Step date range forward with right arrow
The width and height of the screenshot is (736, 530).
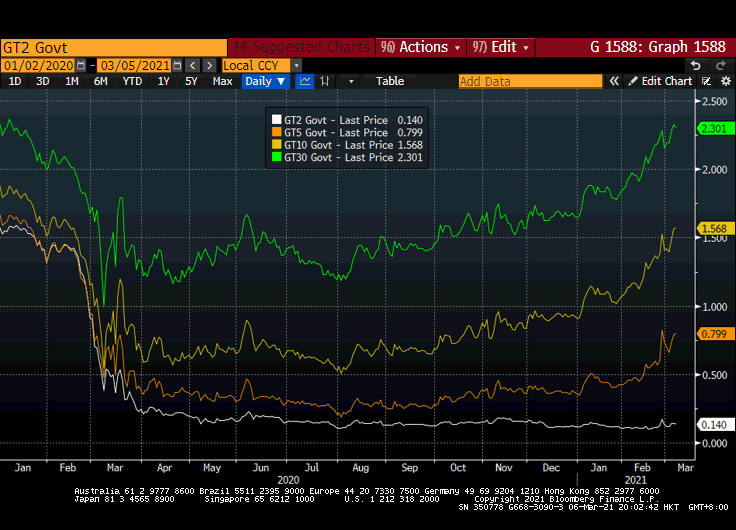(208, 65)
